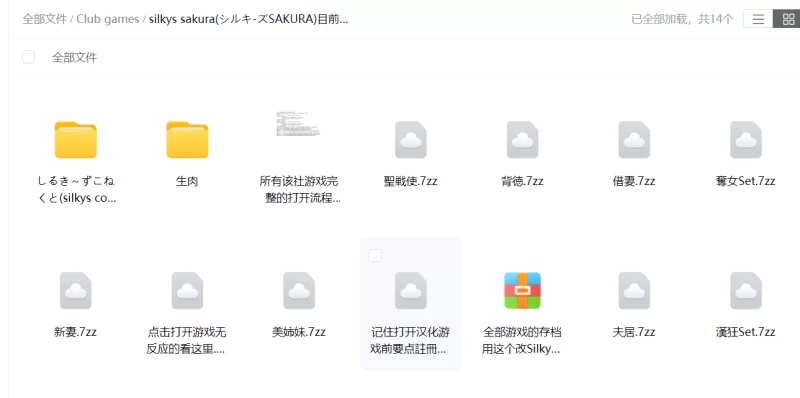Go to Club games in the breadcrumb
Screen dimensions: 800x398
coord(108,19)
